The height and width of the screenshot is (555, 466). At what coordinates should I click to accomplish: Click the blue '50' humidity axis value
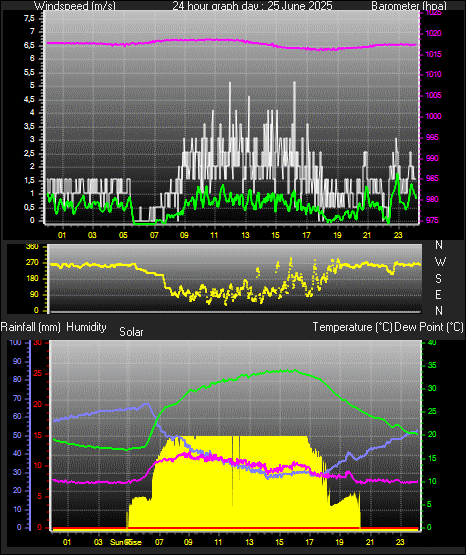click(x=17, y=435)
